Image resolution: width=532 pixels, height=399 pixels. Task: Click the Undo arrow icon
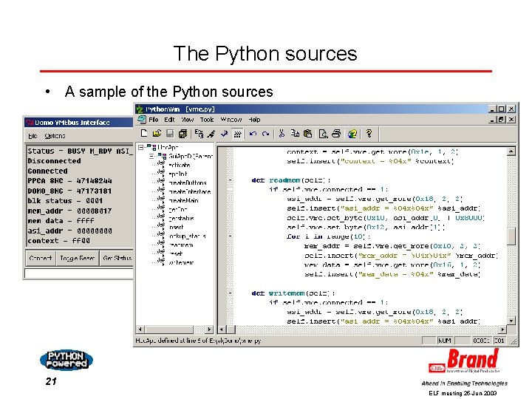[253, 134]
